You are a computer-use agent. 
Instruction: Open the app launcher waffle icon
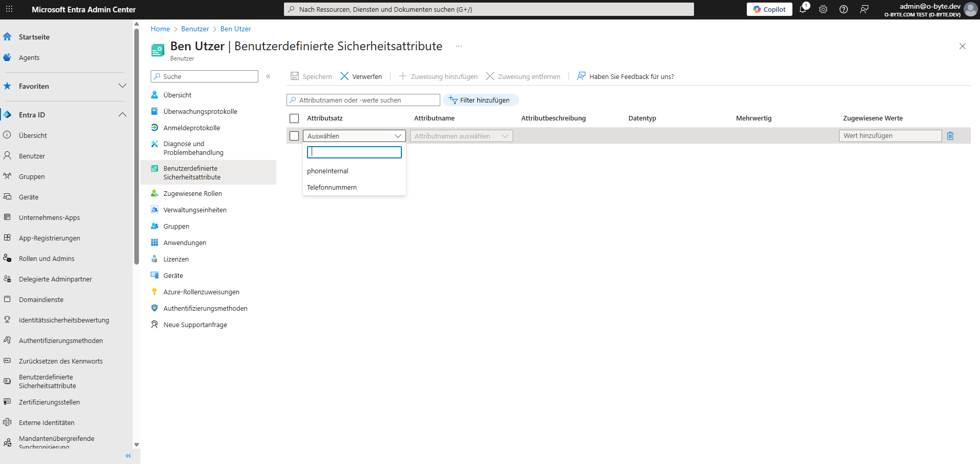[x=9, y=9]
